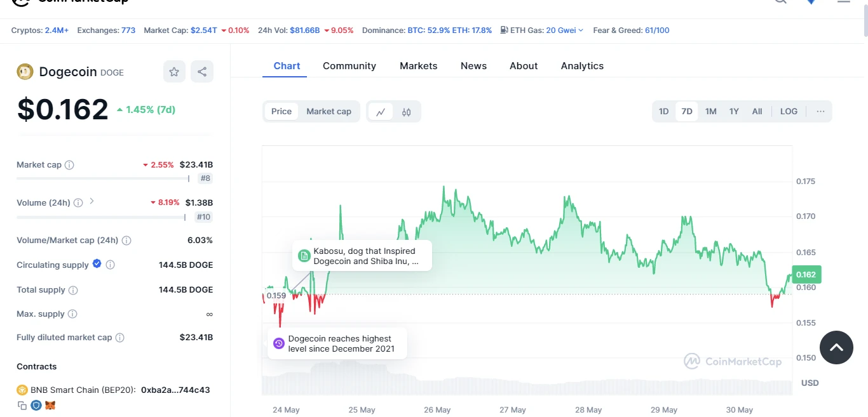Show Max. supply info tooltip icon
The height and width of the screenshot is (417, 868).
click(72, 314)
